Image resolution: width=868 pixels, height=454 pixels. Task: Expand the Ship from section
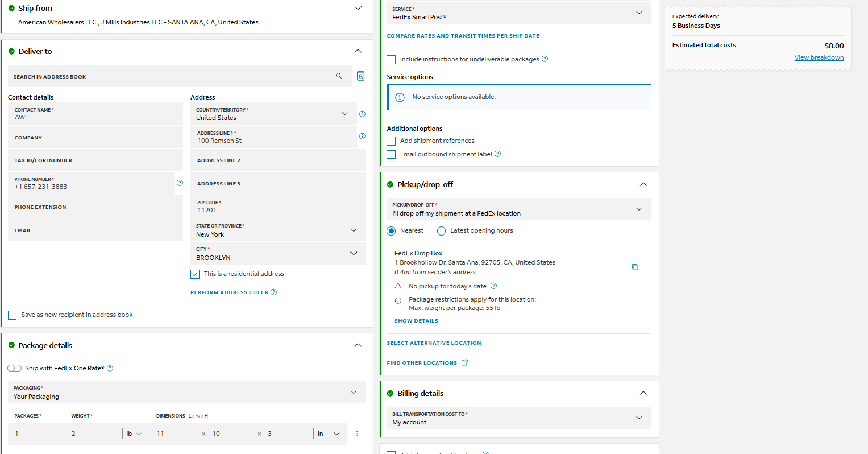point(358,8)
